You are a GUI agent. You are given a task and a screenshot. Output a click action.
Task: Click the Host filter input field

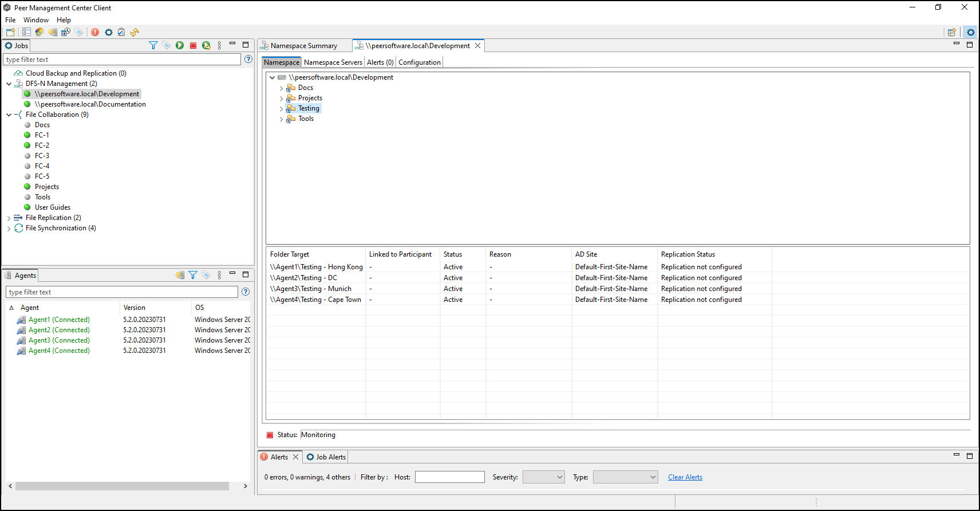pyautogui.click(x=449, y=477)
